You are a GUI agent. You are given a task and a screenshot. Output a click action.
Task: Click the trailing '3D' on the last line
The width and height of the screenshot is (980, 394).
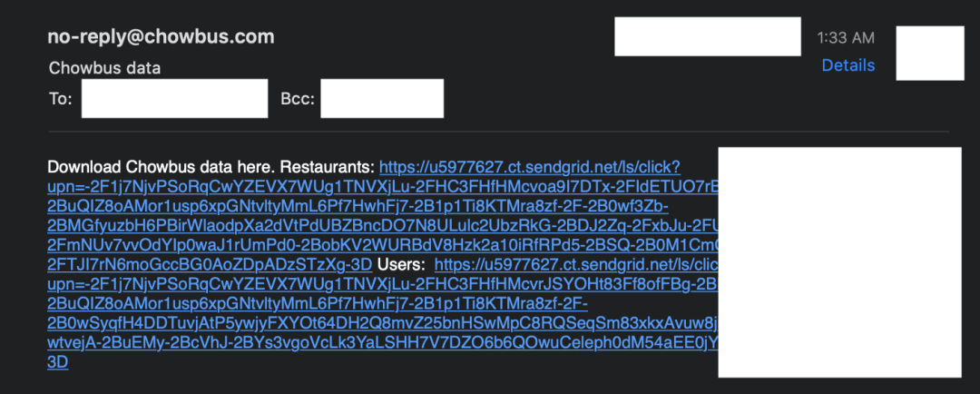[x=58, y=363]
